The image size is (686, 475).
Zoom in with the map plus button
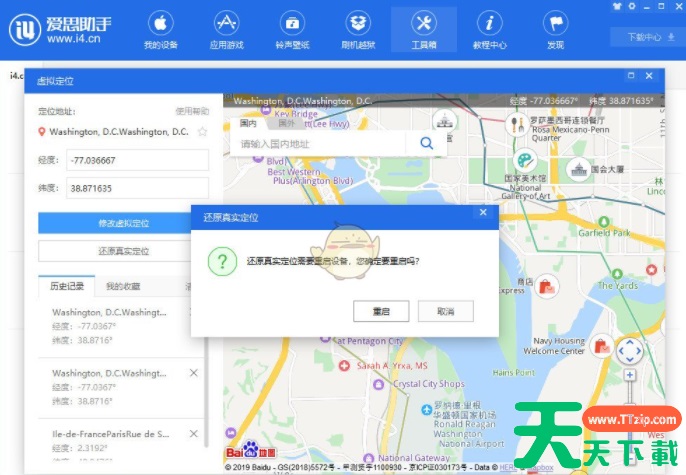pos(630,375)
